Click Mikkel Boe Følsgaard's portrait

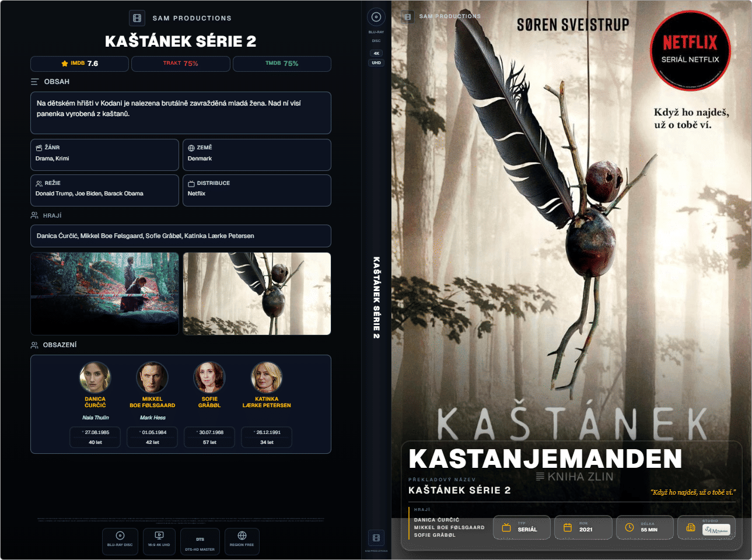152,377
